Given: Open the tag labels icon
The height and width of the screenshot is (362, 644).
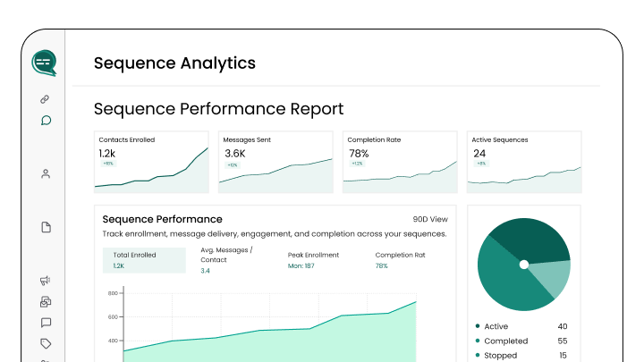Looking at the screenshot, I should (46, 343).
